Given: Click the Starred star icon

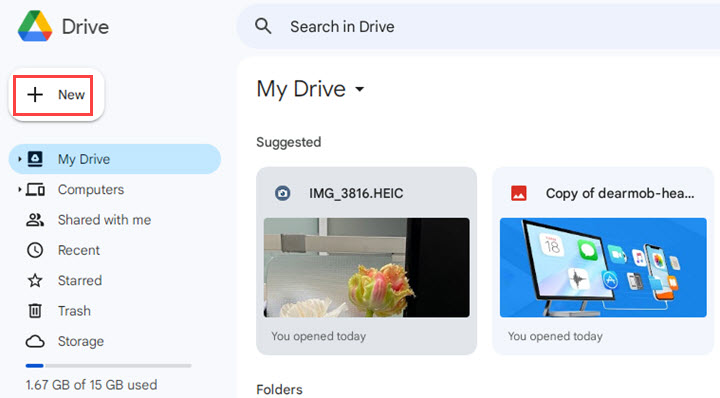Looking at the screenshot, I should point(35,280).
